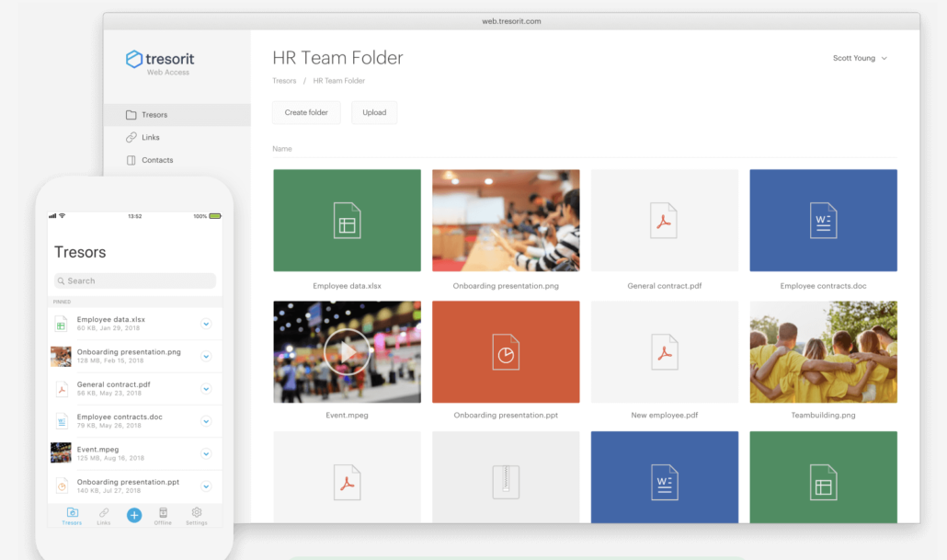Open the Employee data.xlsx spreadsheet tile
947x560 pixels.
tap(347, 221)
